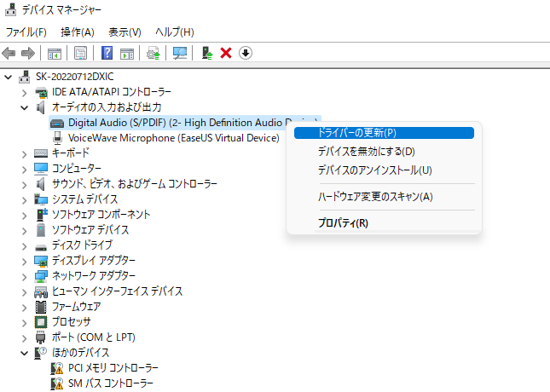Click the red X uninstall device icon
Image resolution: width=550 pixels, height=392 pixels.
click(226, 54)
